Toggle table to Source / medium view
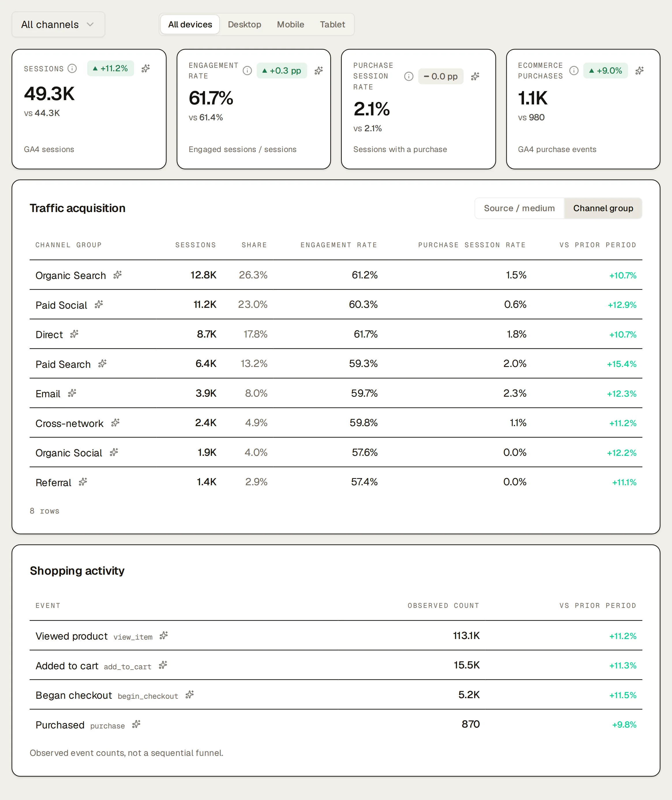The width and height of the screenshot is (672, 800). (x=519, y=209)
